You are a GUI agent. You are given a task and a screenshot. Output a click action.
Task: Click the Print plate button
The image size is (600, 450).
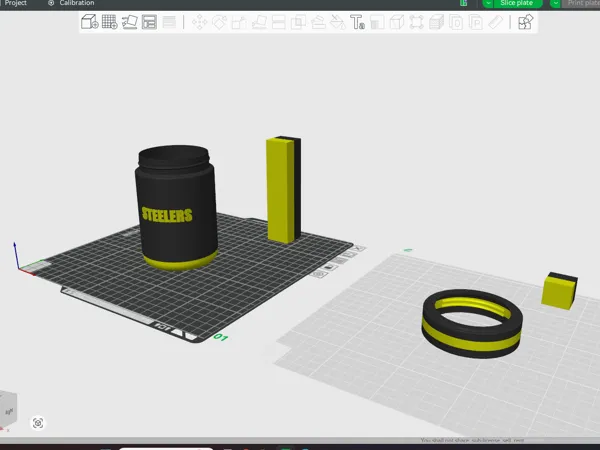[x=582, y=3]
